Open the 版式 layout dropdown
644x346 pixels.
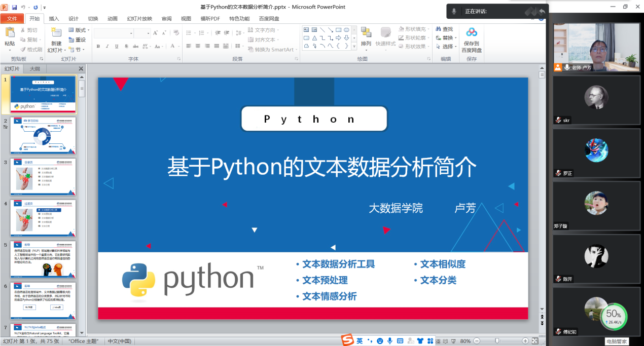click(80, 30)
